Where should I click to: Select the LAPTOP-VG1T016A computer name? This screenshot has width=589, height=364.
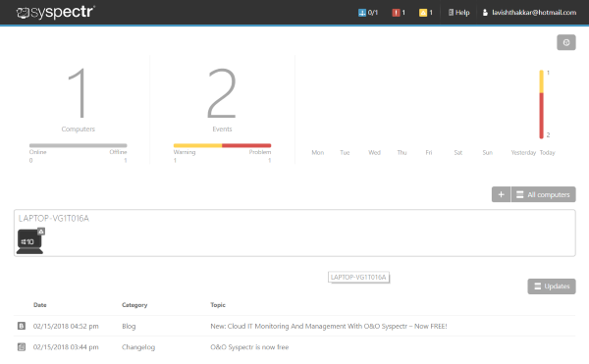[54, 219]
